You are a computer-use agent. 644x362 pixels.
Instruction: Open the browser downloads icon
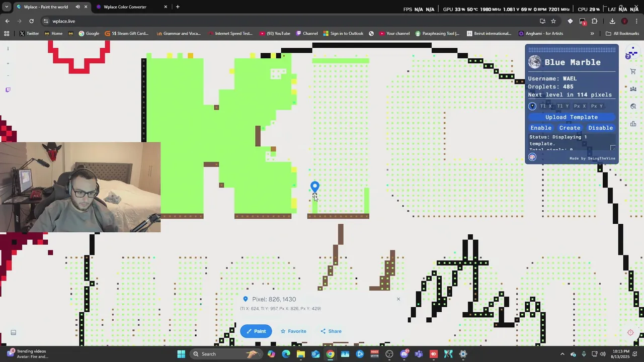coord(612,21)
